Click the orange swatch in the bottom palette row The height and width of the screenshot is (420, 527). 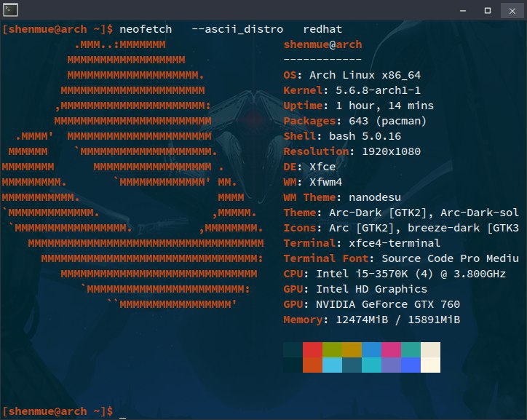pyautogui.click(x=312, y=365)
